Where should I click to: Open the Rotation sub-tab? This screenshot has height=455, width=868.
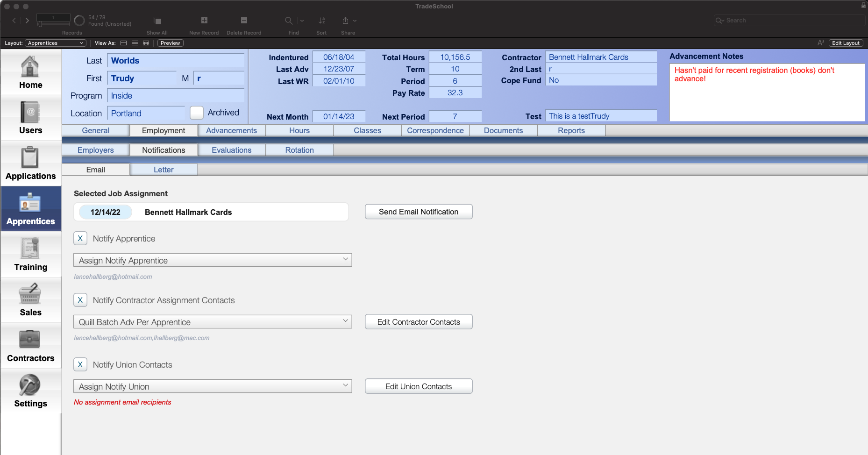(x=299, y=150)
